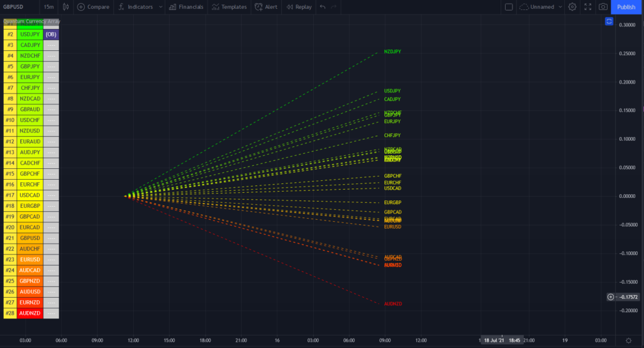Select the NZDCAD cell in the ranking
Screen dimensions: 644x348
tap(30, 99)
